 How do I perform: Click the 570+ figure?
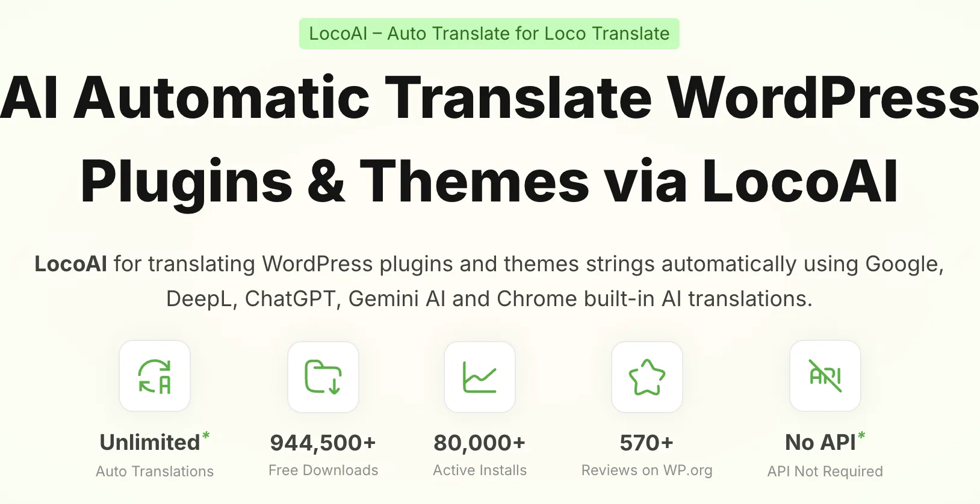647,443
